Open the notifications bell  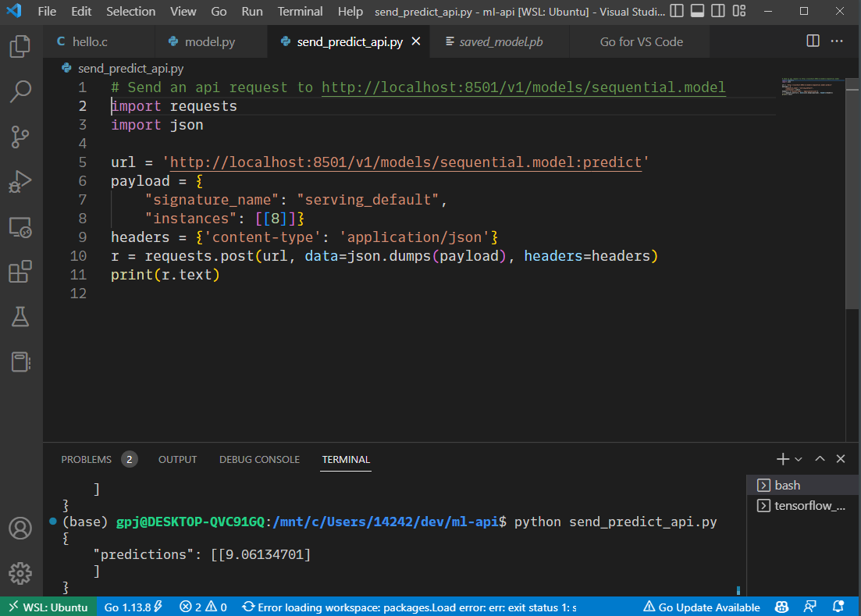pyautogui.click(x=839, y=607)
